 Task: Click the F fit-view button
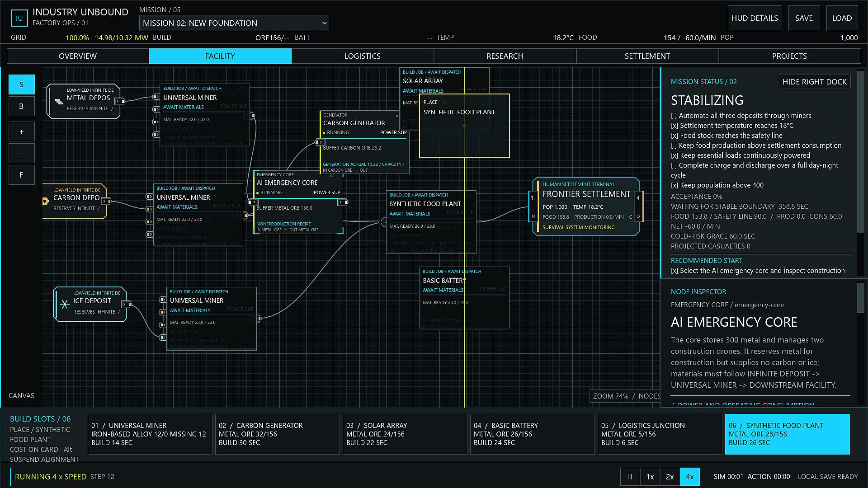pyautogui.click(x=21, y=175)
